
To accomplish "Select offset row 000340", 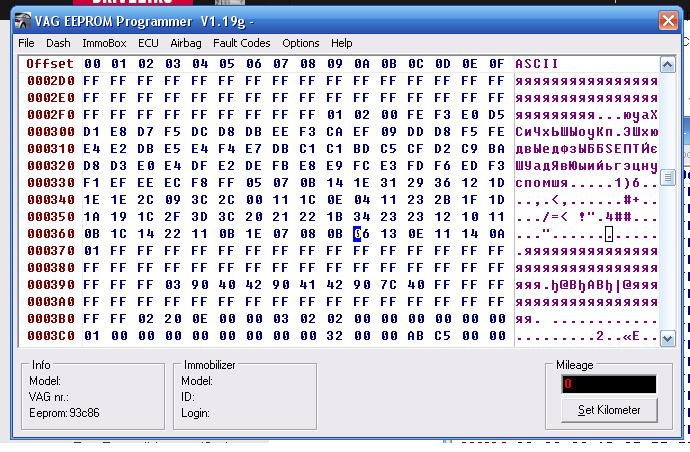I will tap(51, 200).
